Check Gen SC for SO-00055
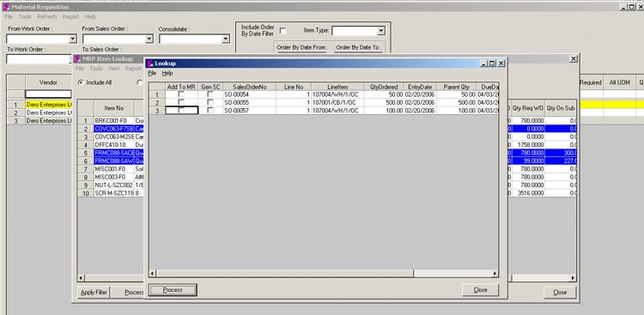This screenshot has height=315, width=644. tap(210, 102)
